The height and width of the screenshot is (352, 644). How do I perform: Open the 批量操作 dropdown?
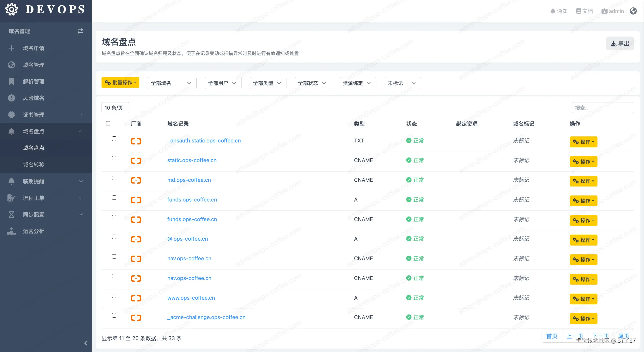click(x=120, y=83)
